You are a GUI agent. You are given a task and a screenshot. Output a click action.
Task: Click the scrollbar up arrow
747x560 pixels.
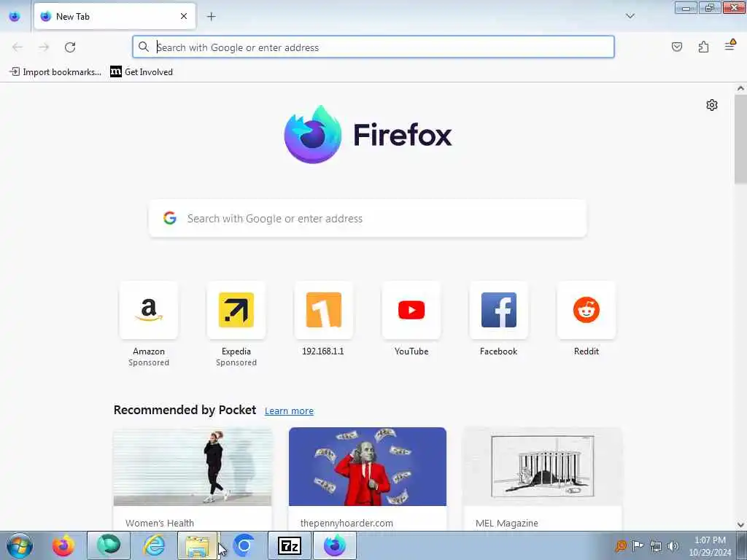tap(740, 88)
